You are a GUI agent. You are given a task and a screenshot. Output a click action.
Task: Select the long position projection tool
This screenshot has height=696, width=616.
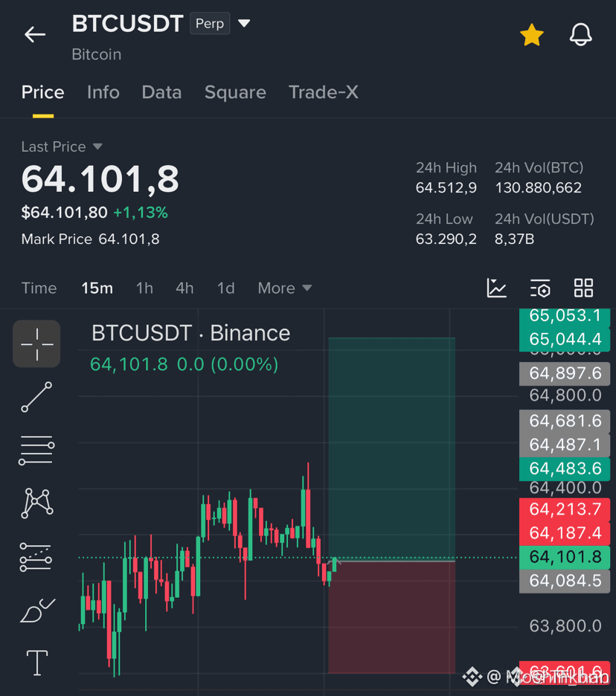(36, 557)
